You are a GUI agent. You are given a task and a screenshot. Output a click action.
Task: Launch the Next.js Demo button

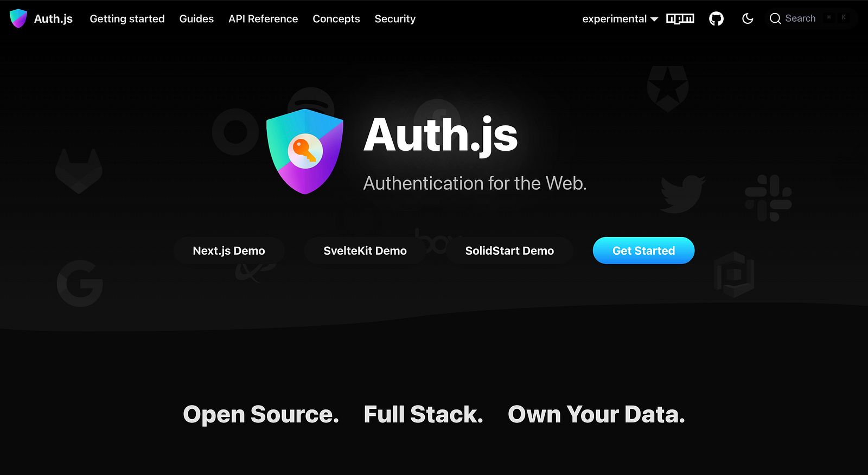(x=229, y=251)
